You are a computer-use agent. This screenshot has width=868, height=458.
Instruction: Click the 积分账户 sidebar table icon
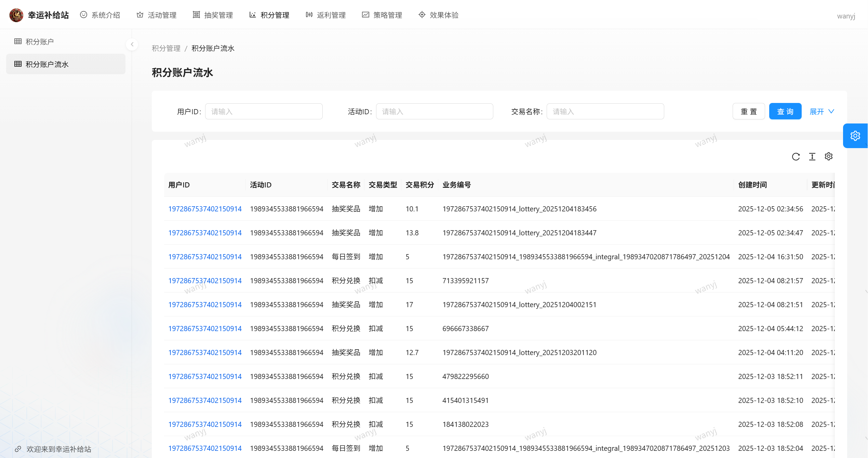click(x=18, y=41)
